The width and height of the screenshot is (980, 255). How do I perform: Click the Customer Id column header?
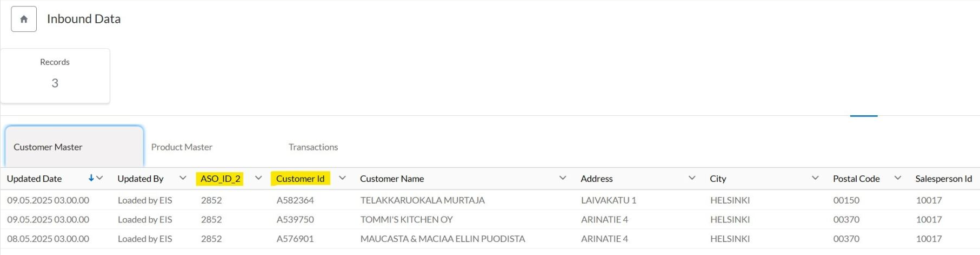pos(300,179)
